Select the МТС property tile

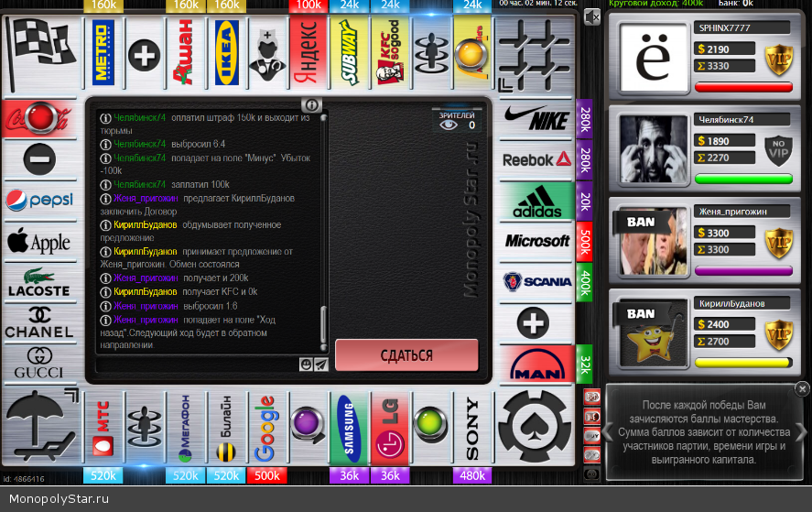click(x=103, y=428)
